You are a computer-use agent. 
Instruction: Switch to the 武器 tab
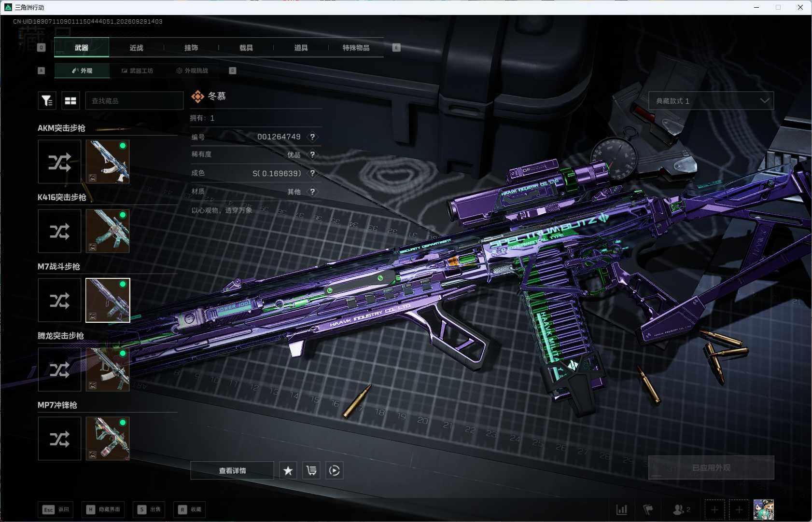click(82, 47)
